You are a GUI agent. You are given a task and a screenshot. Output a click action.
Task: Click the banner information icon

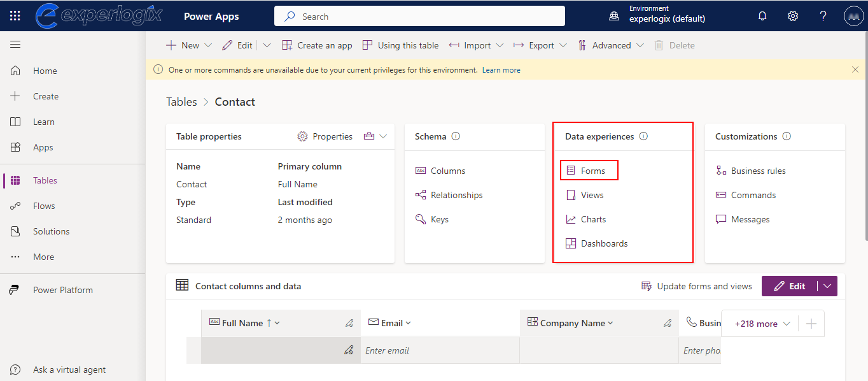point(158,69)
